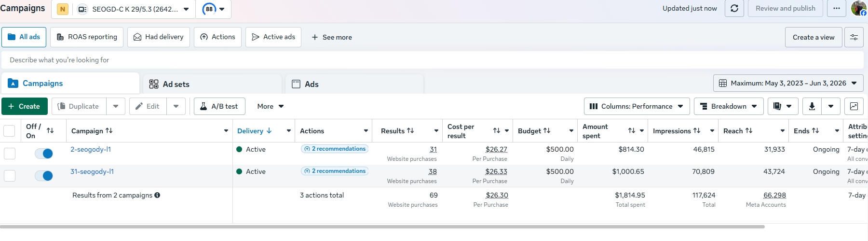Sort by Off/On column arrows
This screenshot has height=241, width=868.
coord(50,130)
